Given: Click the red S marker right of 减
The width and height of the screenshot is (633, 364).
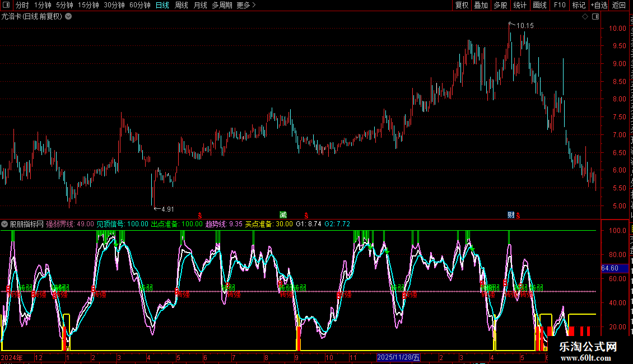Looking at the screenshot, I should coord(306,216).
